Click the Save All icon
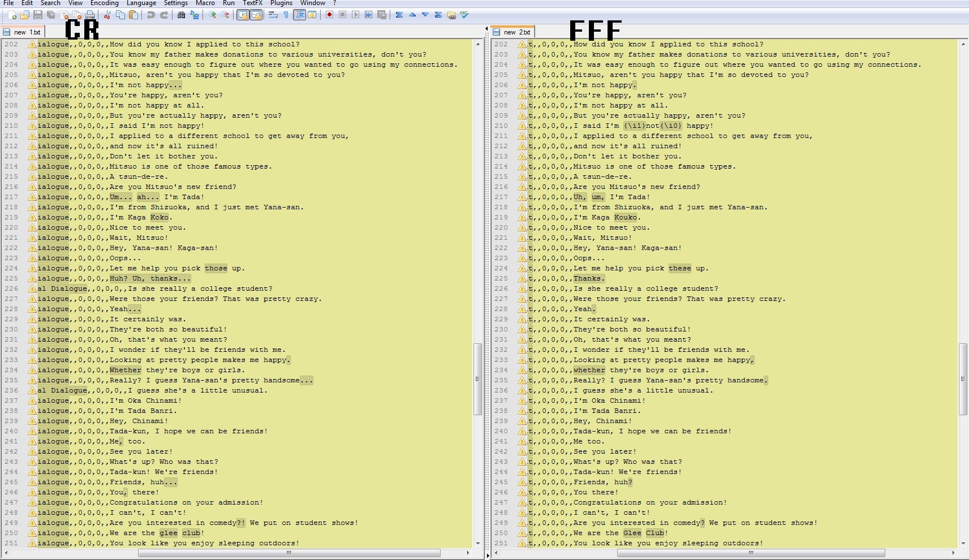Image resolution: width=969 pixels, height=560 pixels. pyautogui.click(x=51, y=15)
